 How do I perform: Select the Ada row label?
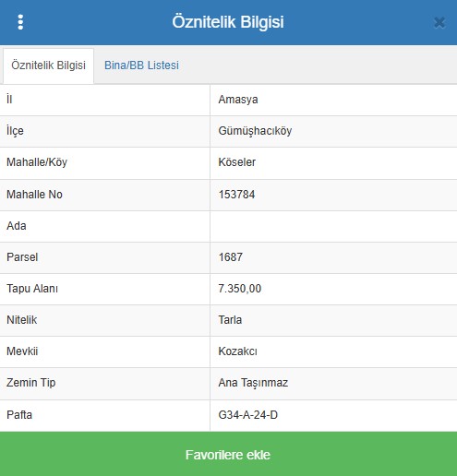(x=17, y=226)
